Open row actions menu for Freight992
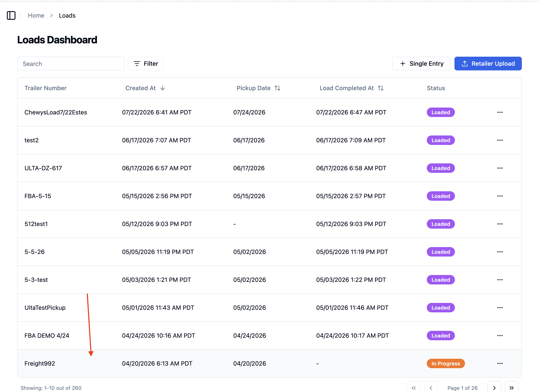This screenshot has height=392, width=539. 500,363
